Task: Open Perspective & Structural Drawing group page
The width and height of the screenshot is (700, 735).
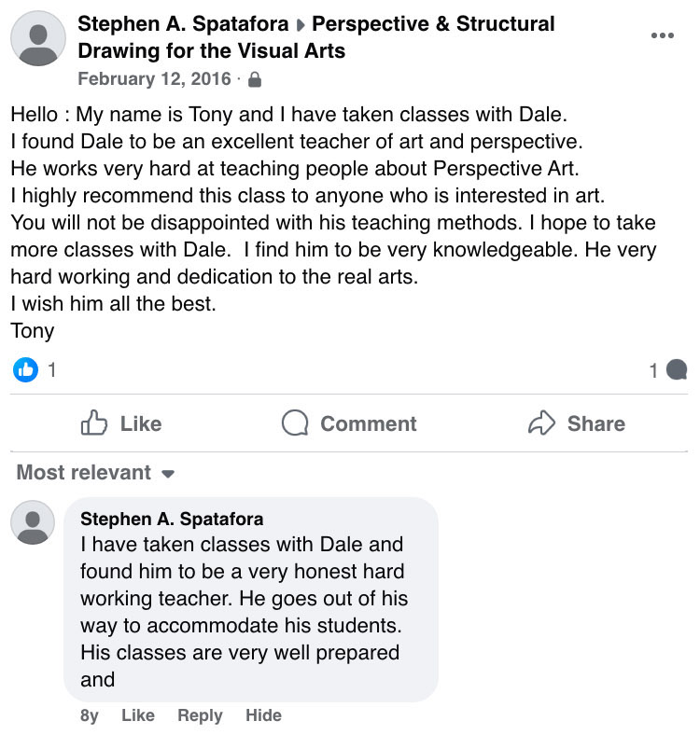Action: tap(317, 37)
